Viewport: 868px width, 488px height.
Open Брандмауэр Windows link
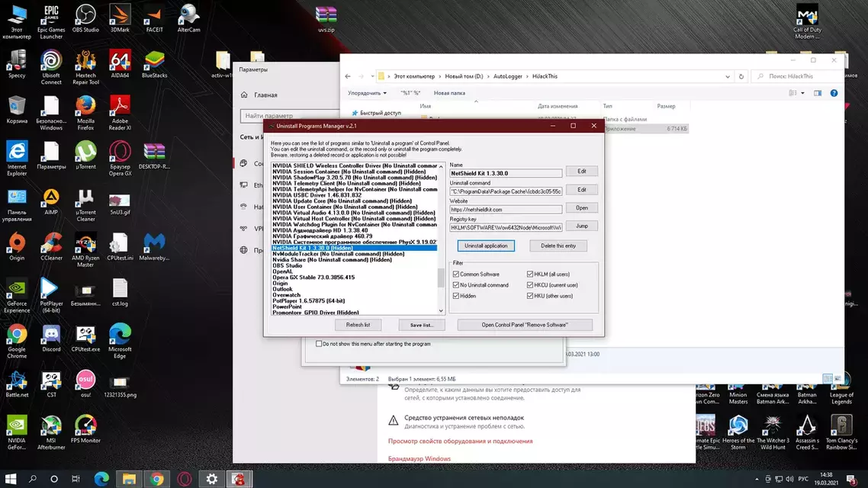tap(419, 459)
